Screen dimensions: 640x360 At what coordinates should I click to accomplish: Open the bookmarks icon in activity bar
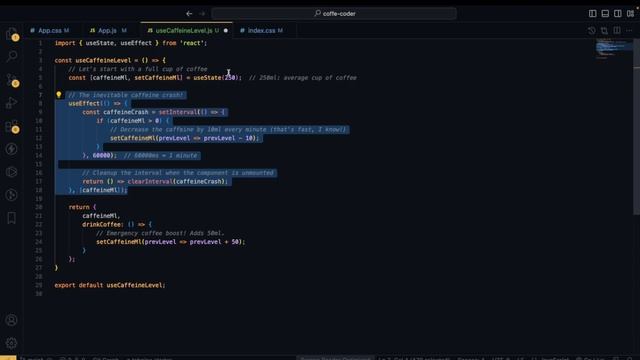click(12, 218)
